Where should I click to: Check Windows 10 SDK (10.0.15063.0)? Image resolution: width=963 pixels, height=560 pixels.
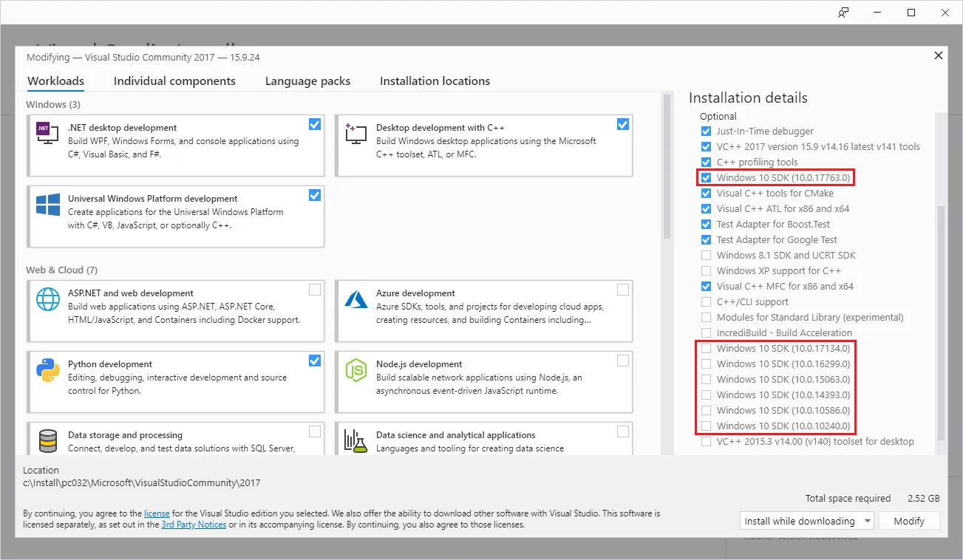[x=706, y=380]
